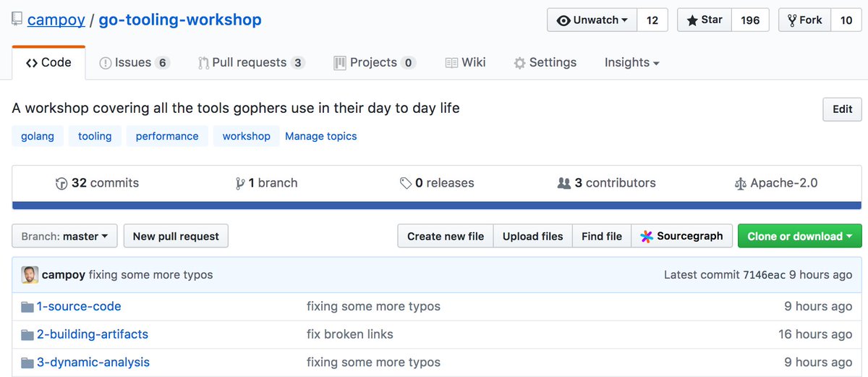Viewport: 868px width, 377px height.
Task: Open the Code tab
Action: click(48, 63)
